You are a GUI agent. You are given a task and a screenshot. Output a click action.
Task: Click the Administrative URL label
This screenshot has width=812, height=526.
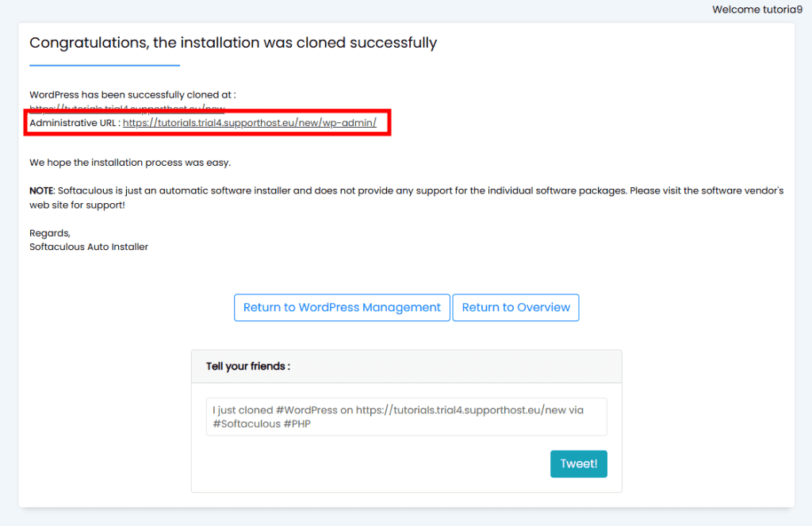pos(75,123)
